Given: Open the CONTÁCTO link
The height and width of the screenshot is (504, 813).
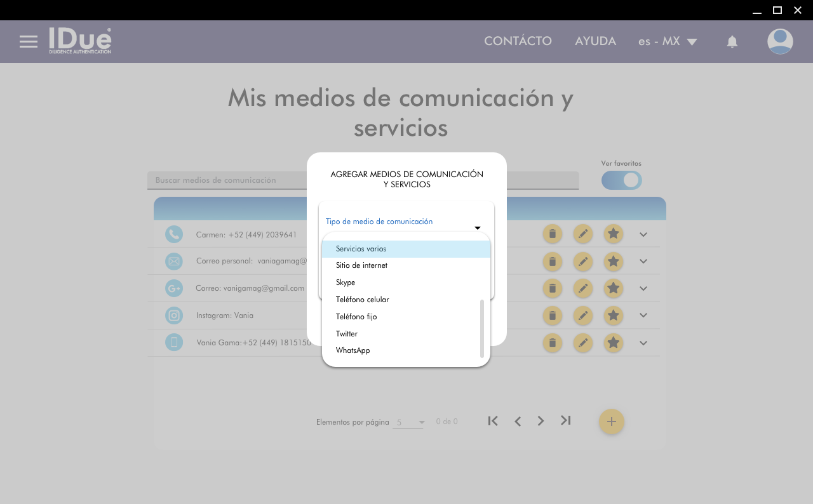Looking at the screenshot, I should 518,41.
